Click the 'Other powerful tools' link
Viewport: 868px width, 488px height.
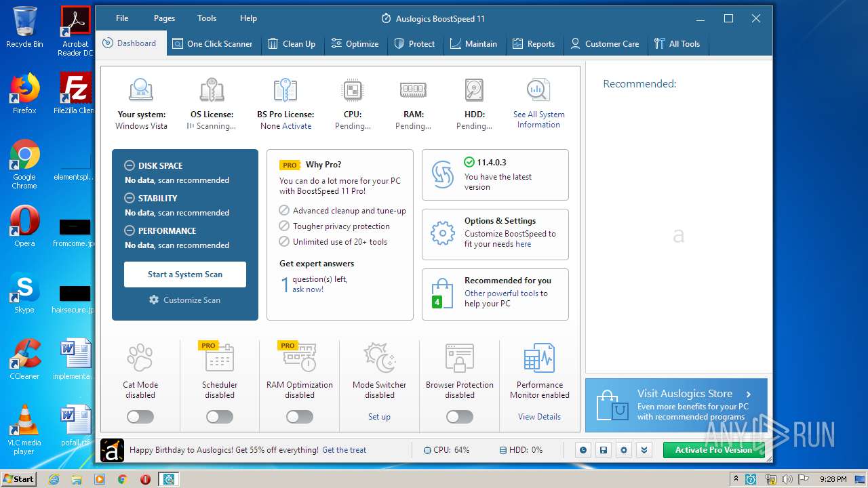[501, 293]
